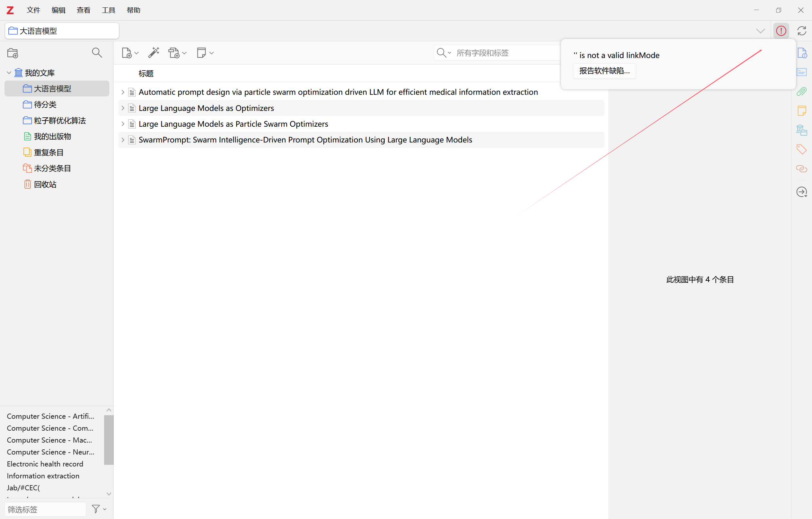Open the attachments pane icon in sidebar

(x=802, y=92)
